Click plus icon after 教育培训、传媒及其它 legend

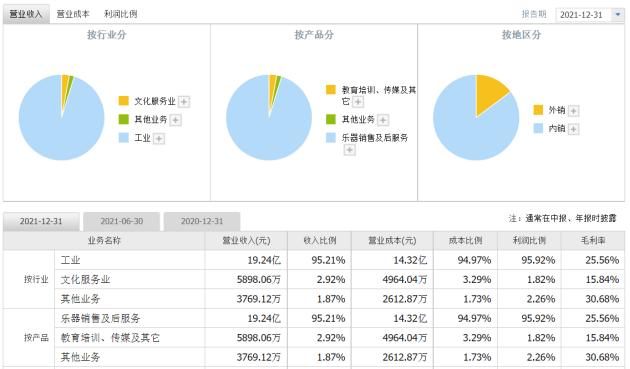pyautogui.click(x=358, y=102)
